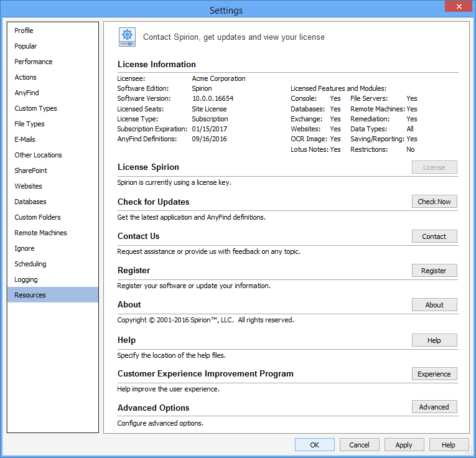The width and height of the screenshot is (476, 458).
Task: Switch to the AnyFind settings section
Action: [x=27, y=93]
